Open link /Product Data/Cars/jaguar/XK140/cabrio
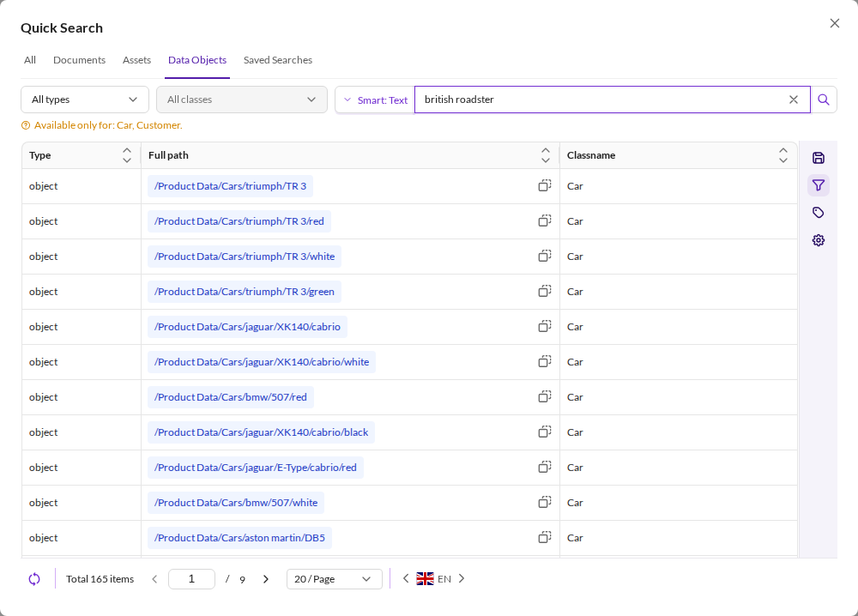The image size is (858, 616). tap(247, 327)
